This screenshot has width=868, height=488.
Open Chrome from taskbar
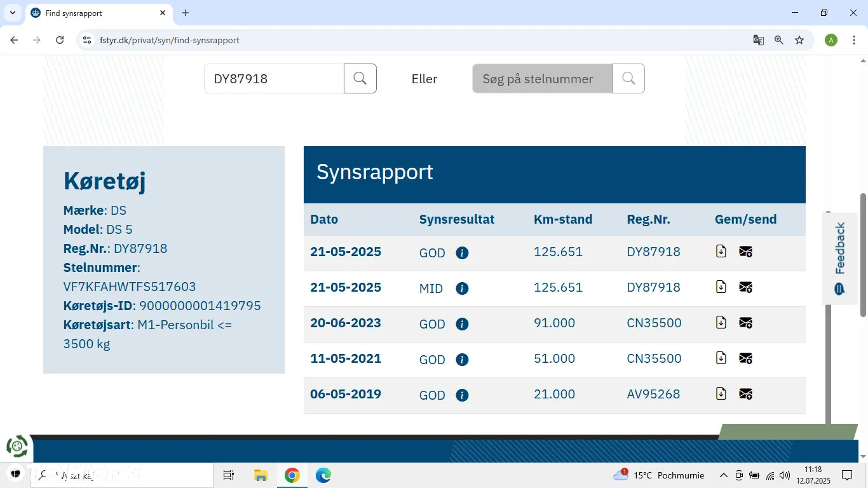[x=292, y=475]
